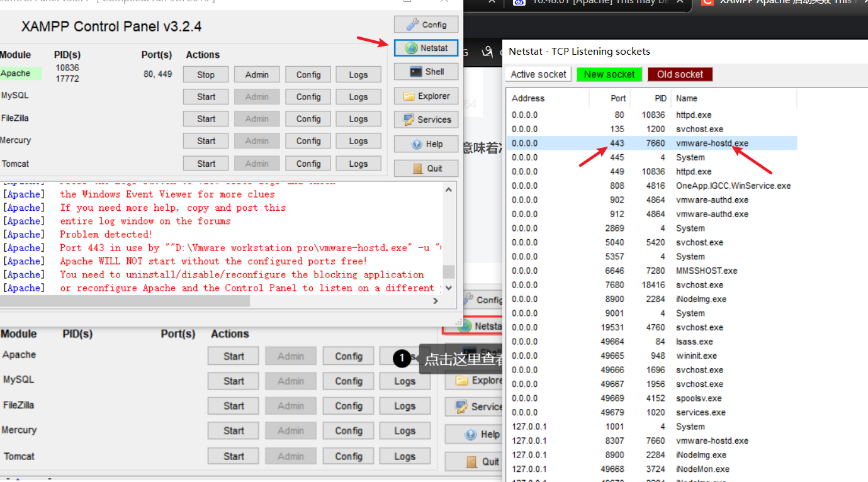Viewport: 868px width, 482px height.
Task: Click Quit in XAMPP v3.2.4 panel
Action: point(426,168)
